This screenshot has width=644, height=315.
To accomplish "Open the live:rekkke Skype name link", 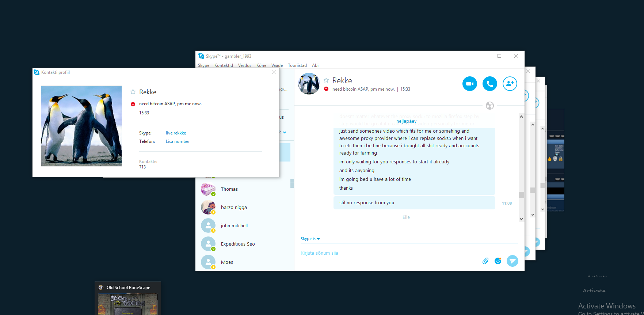I will 176,133.
